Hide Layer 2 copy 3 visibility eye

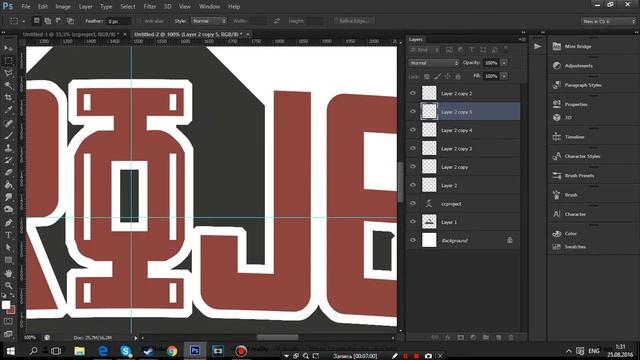pos(413,148)
